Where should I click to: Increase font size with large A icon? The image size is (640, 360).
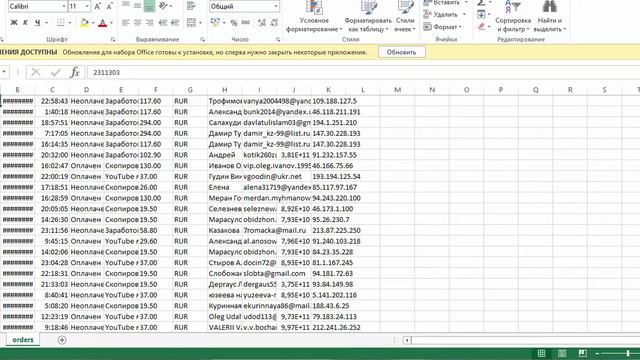(97, 6)
